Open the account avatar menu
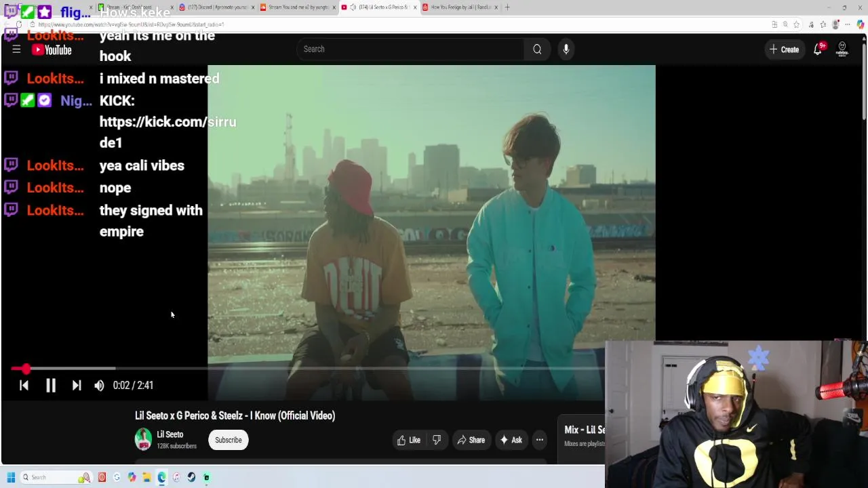The height and width of the screenshot is (488, 868). 842,49
